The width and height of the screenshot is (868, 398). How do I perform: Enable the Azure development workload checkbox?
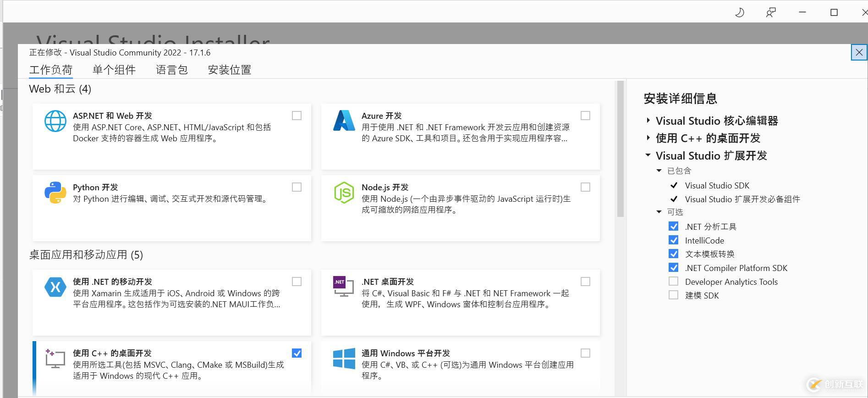(585, 116)
